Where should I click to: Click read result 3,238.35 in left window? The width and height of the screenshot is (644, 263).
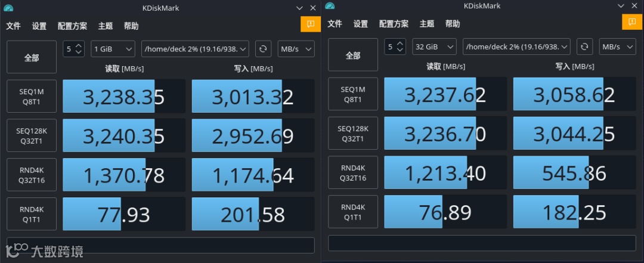[124, 96]
